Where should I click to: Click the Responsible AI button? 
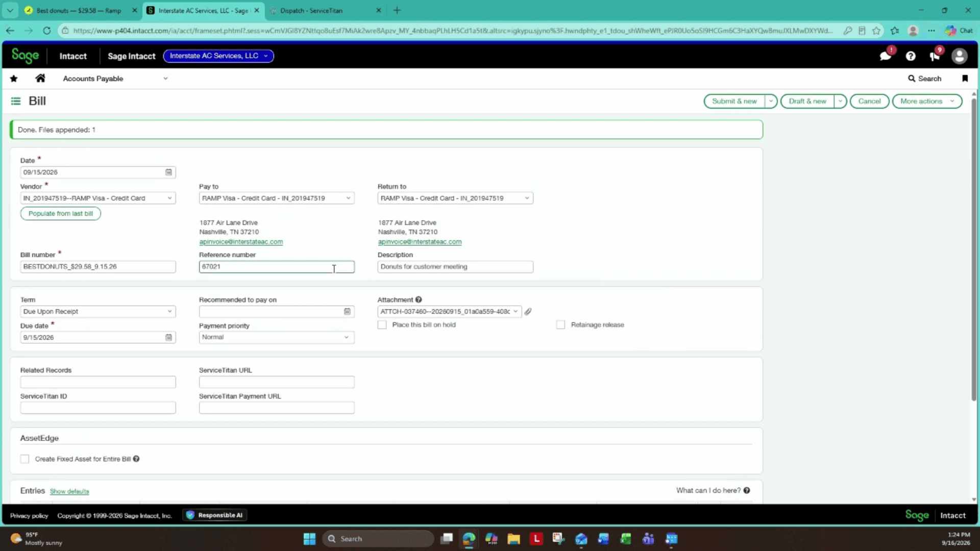(215, 515)
